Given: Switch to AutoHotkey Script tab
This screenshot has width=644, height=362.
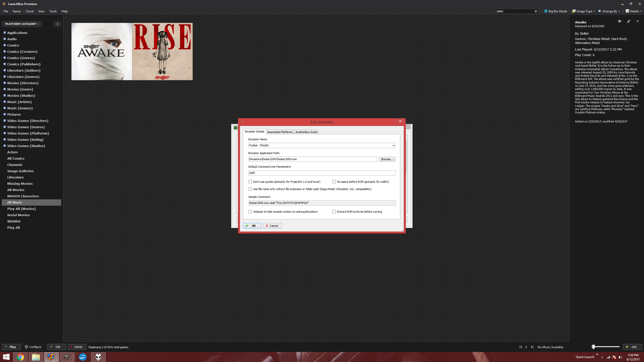Looking at the screenshot, I should (x=306, y=132).
